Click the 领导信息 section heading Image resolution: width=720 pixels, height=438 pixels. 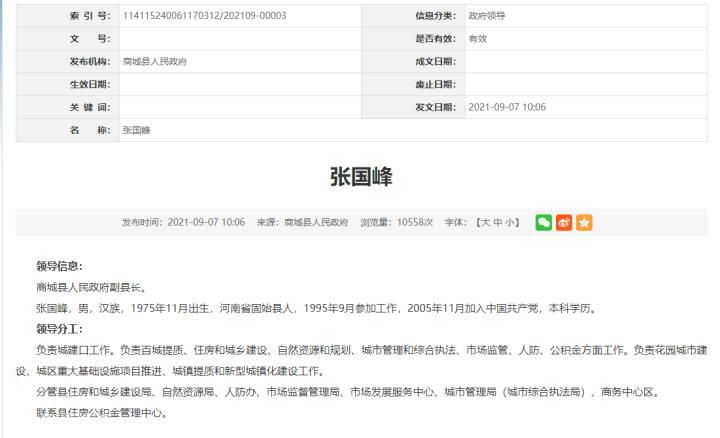[60, 266]
